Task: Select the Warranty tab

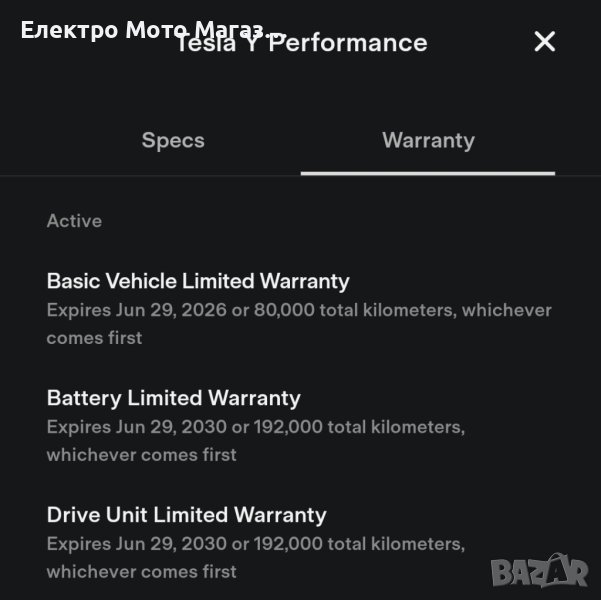Action: point(428,140)
